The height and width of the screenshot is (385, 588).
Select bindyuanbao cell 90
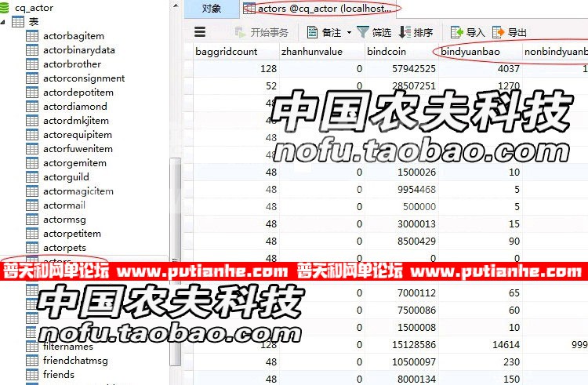(481, 242)
